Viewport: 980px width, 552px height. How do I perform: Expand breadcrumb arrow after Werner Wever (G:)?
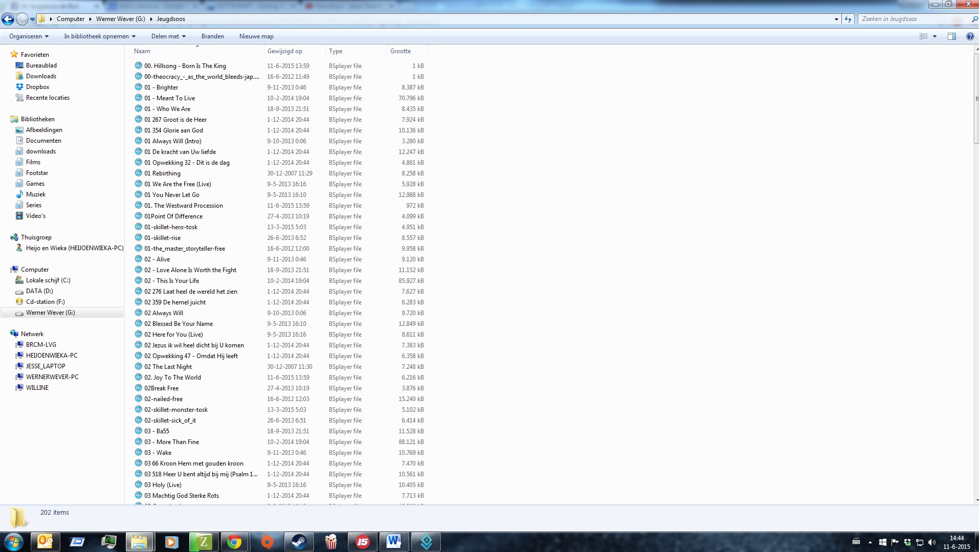[151, 19]
